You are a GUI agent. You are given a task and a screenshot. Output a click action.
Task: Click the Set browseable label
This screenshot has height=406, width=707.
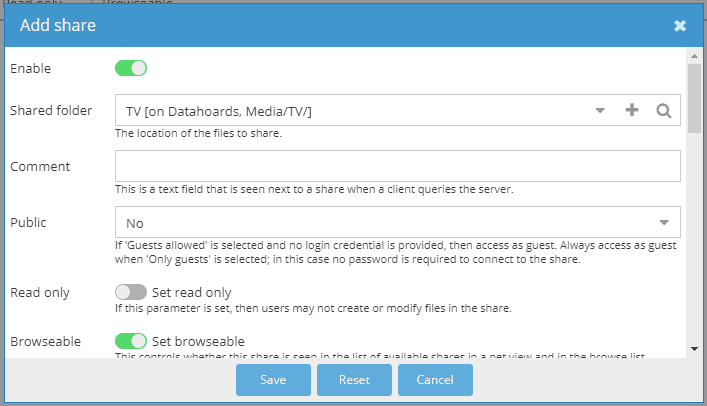tap(199, 341)
